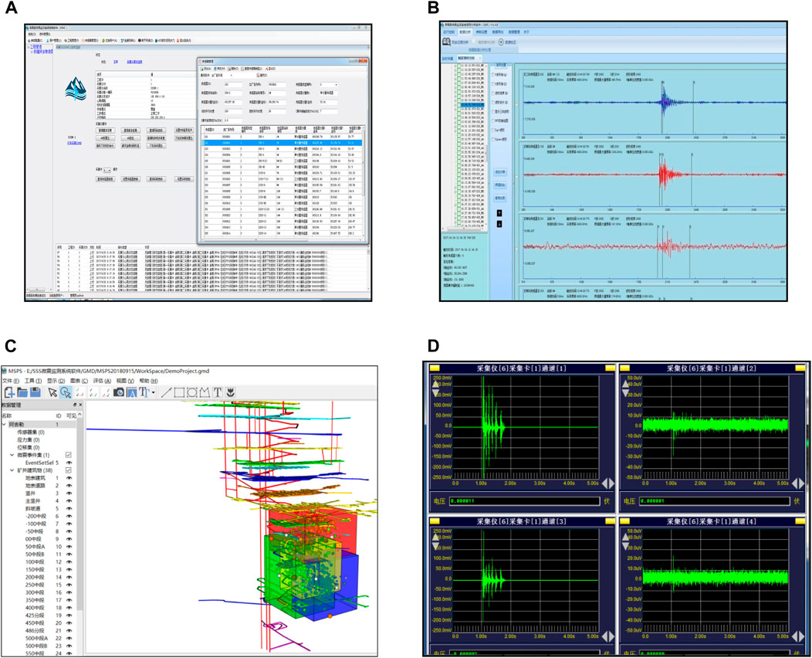Select the highlighted zoom-pointer tool in MSPS
This screenshot has height=658, width=812.
click(x=66, y=393)
